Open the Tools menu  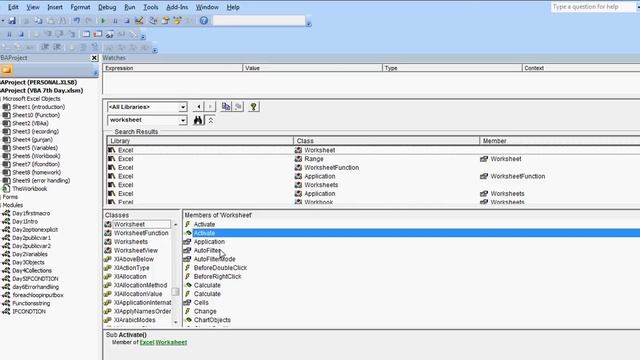(151, 7)
